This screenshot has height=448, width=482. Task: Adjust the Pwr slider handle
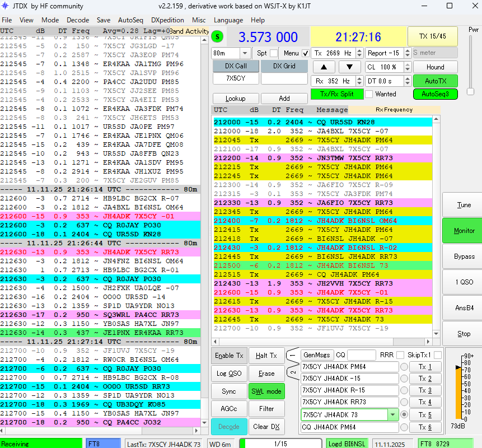point(471,92)
